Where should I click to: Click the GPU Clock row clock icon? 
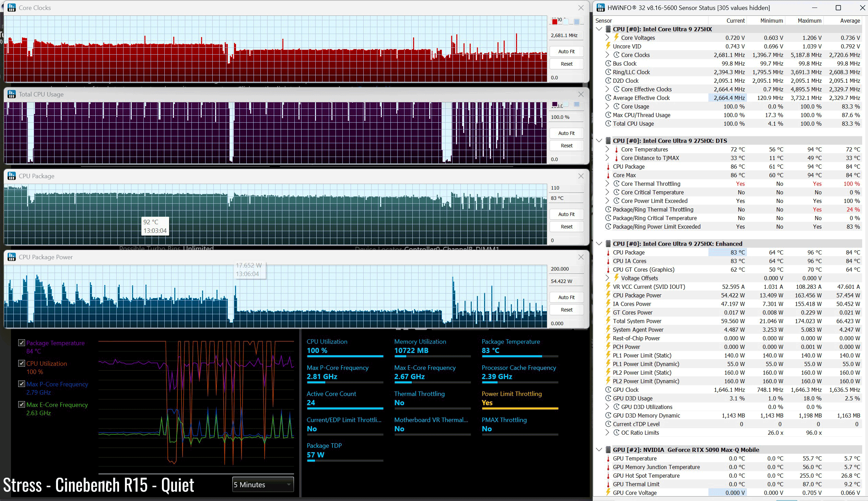pos(608,390)
